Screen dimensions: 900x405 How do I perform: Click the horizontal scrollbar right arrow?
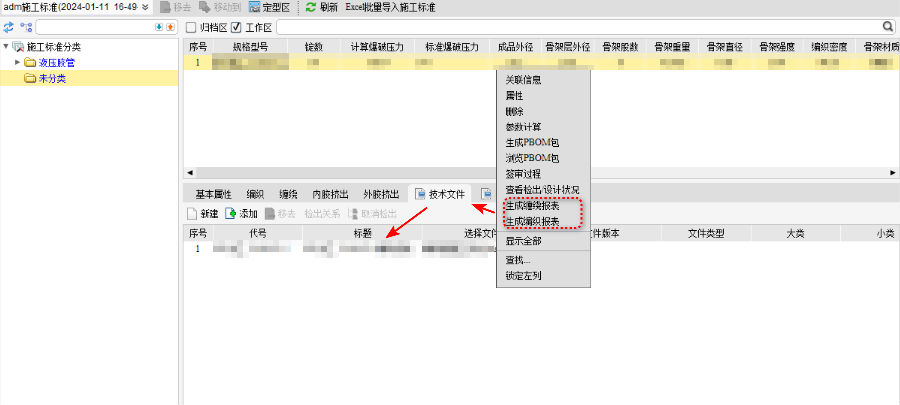893,172
